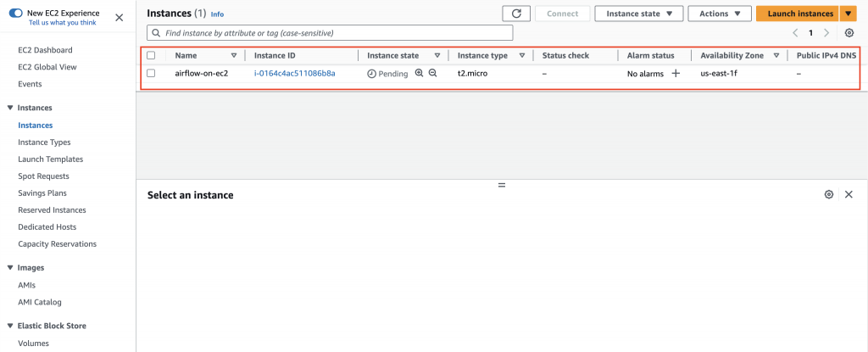868x352 pixels.
Task: Click zoom-out filter icon beside Pending
Action: coord(433,73)
